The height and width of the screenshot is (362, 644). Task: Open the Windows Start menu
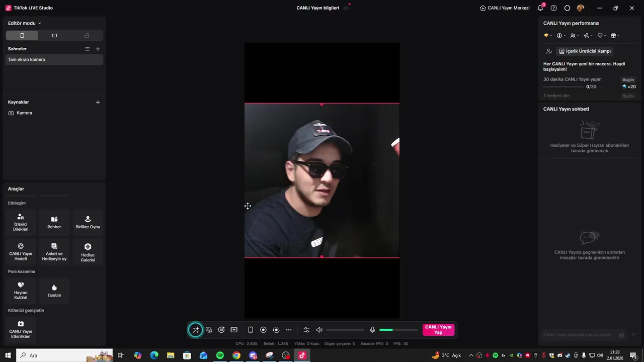point(8,355)
